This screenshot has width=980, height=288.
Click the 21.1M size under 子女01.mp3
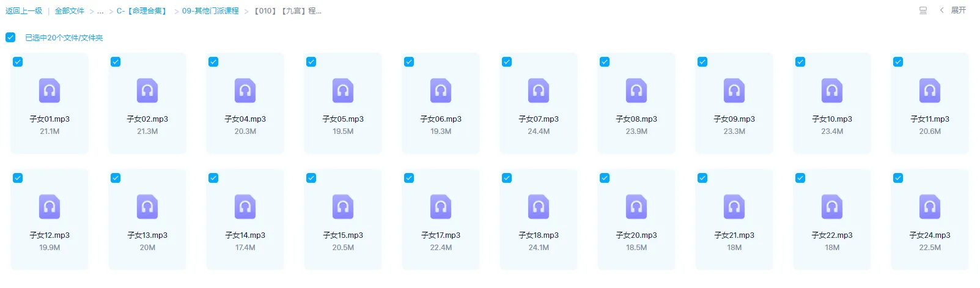pyautogui.click(x=50, y=131)
